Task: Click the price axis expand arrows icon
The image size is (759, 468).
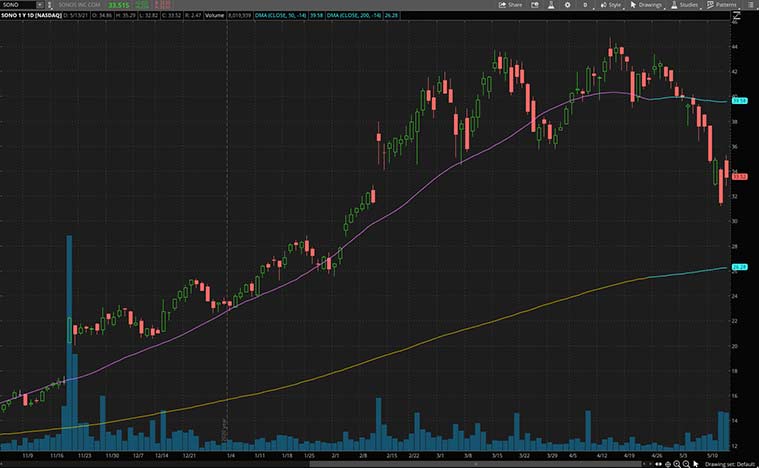Action: tap(735, 17)
